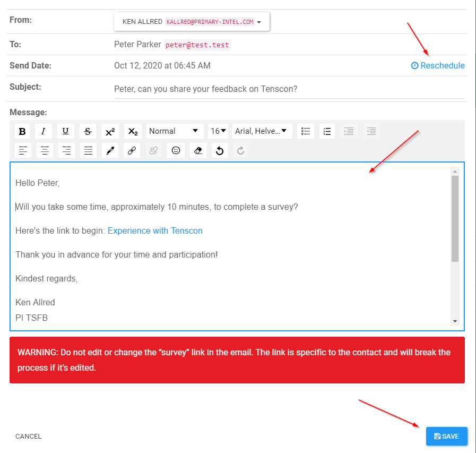
Task: Click the send date 'Oct 12, 2020 at 06:45 AM'
Action: point(162,66)
